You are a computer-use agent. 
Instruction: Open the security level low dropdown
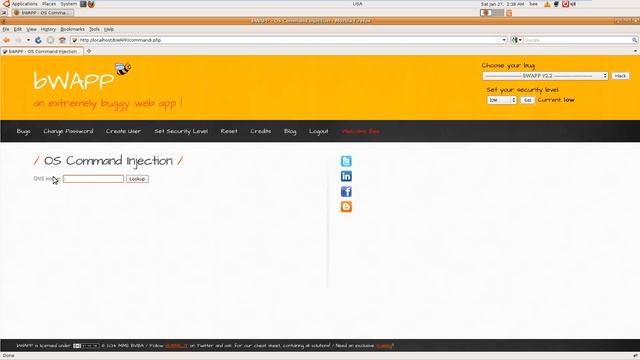pos(502,100)
